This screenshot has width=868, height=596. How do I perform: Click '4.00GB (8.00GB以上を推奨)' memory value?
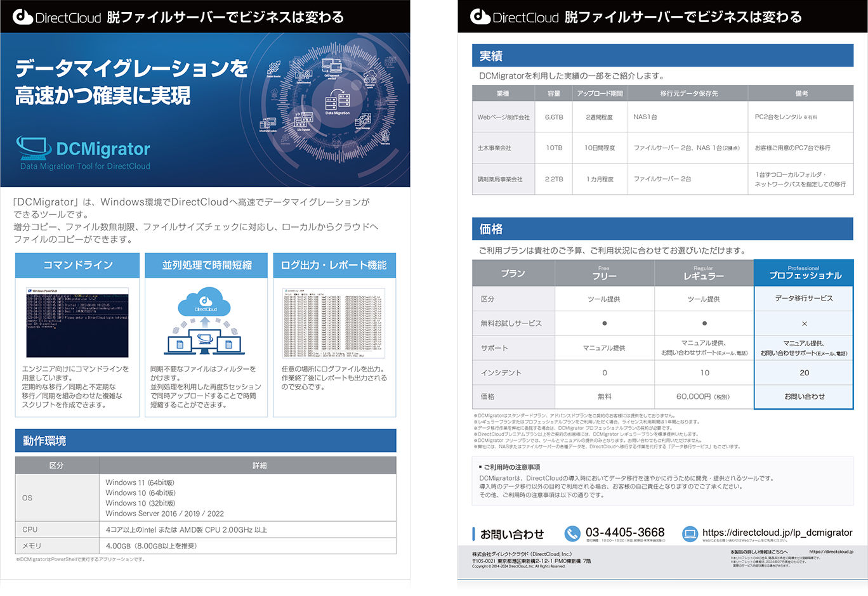click(151, 546)
